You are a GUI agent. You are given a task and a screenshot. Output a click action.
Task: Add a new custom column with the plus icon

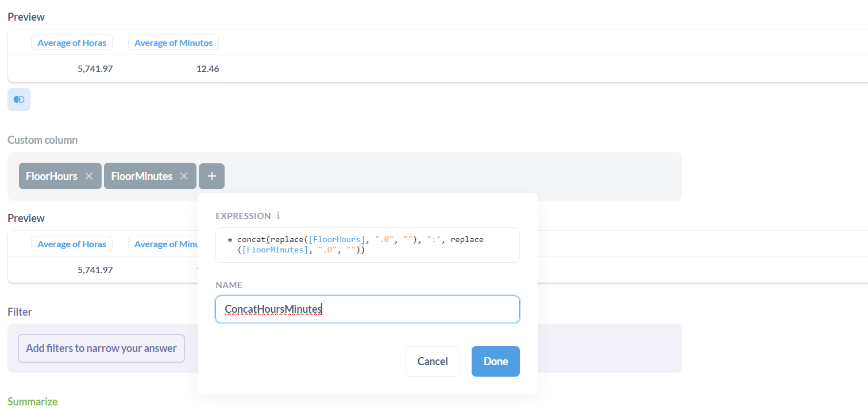click(x=211, y=176)
